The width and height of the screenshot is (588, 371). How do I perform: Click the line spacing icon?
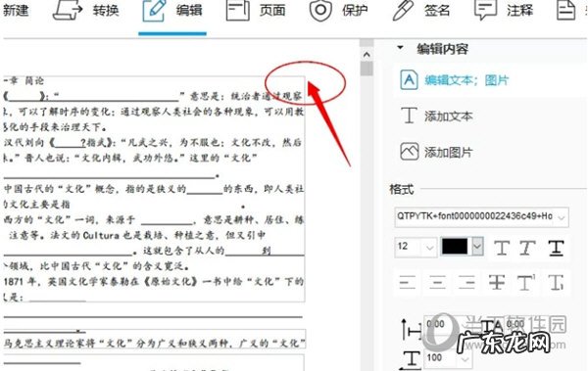click(412, 329)
